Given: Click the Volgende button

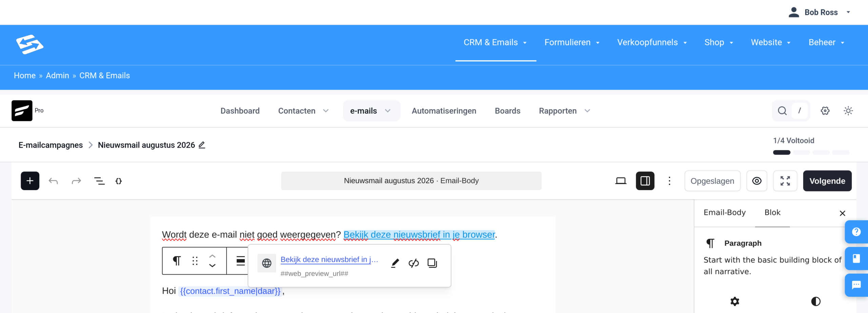Looking at the screenshot, I should [x=827, y=181].
